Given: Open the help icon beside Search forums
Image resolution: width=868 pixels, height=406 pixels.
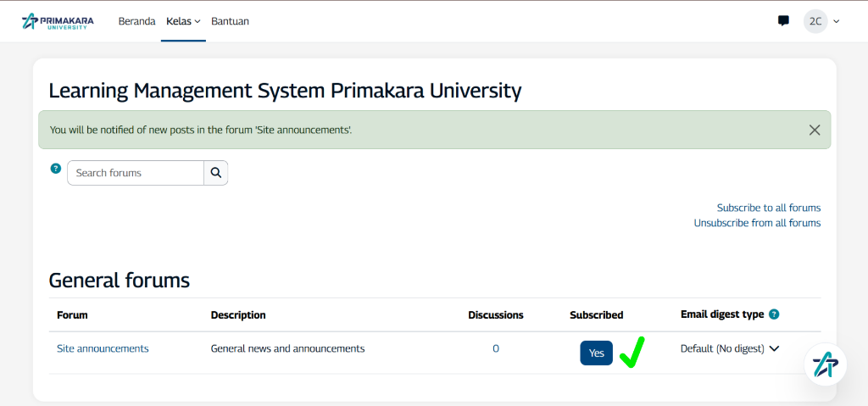Looking at the screenshot, I should pos(55,169).
